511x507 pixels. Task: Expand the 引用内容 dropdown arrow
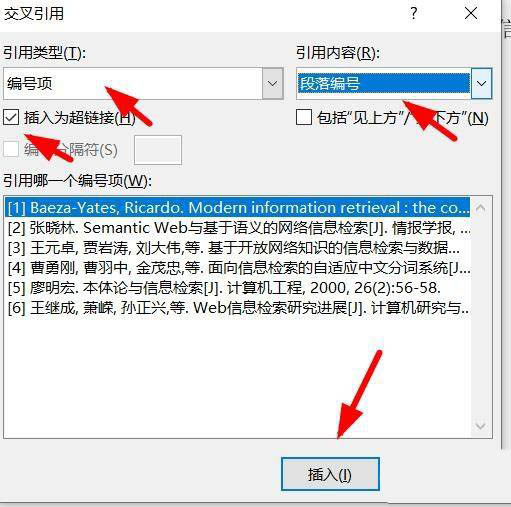point(481,83)
